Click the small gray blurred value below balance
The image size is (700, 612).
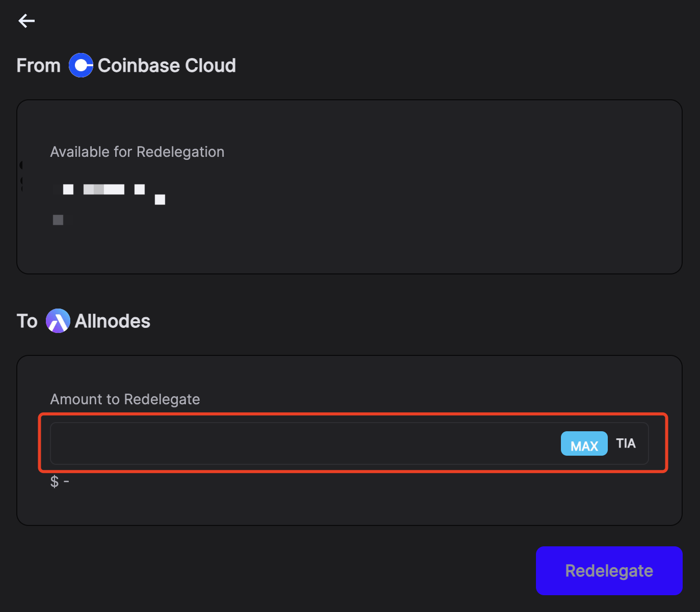(x=58, y=220)
